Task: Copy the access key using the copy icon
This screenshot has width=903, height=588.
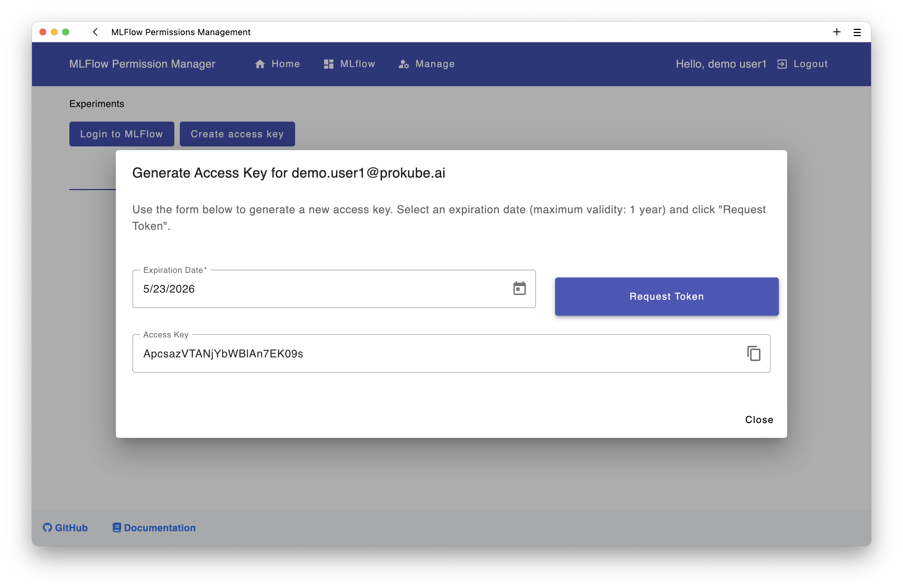Action: point(754,353)
